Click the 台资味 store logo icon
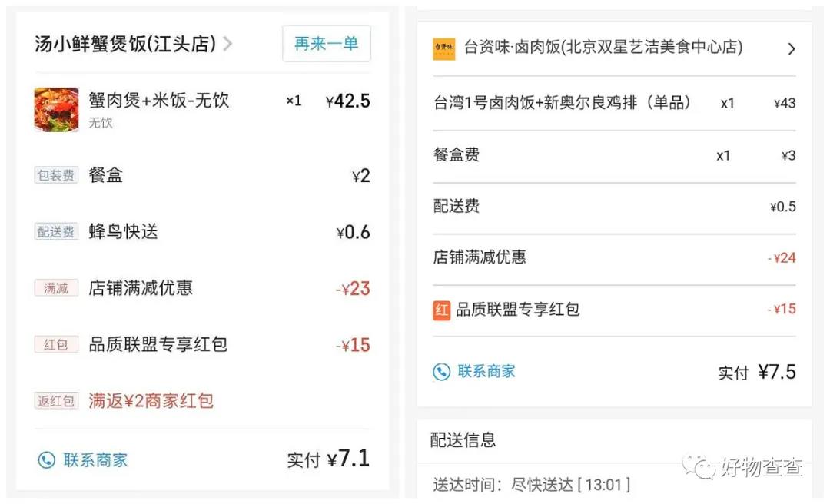The width and height of the screenshot is (830, 504). coord(444,48)
